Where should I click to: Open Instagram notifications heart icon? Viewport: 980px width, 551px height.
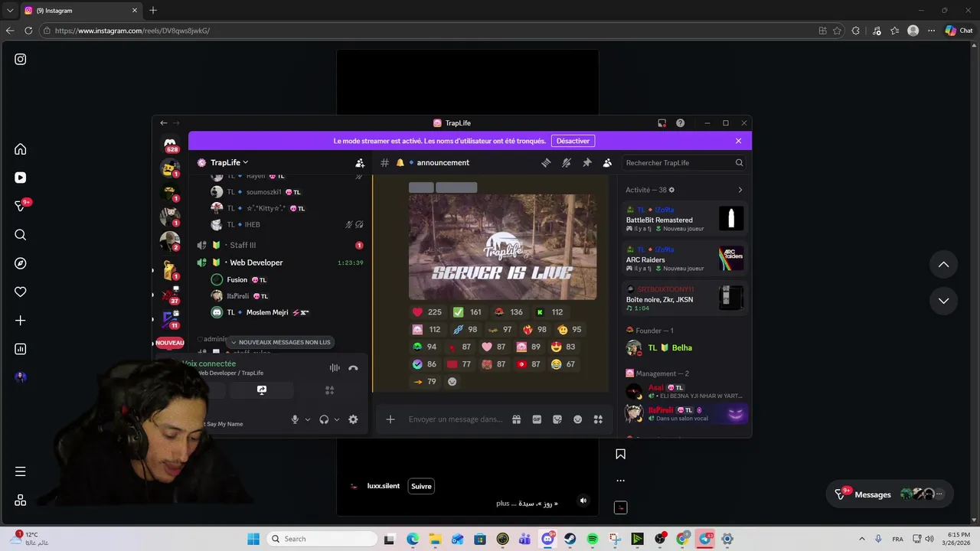coord(21,292)
